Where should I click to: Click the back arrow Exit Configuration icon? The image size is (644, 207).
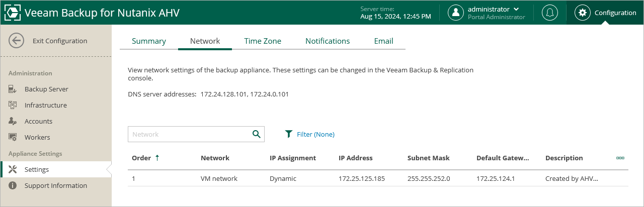[x=17, y=41]
